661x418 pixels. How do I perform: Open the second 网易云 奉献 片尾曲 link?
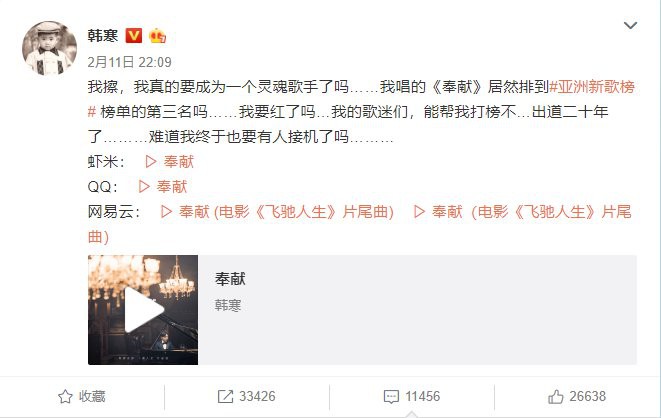point(523,212)
